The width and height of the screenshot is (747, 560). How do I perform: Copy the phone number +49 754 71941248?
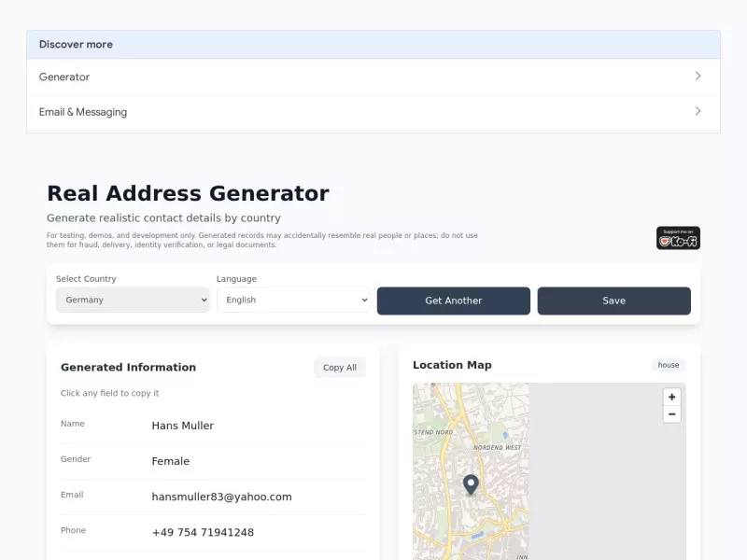tap(203, 532)
